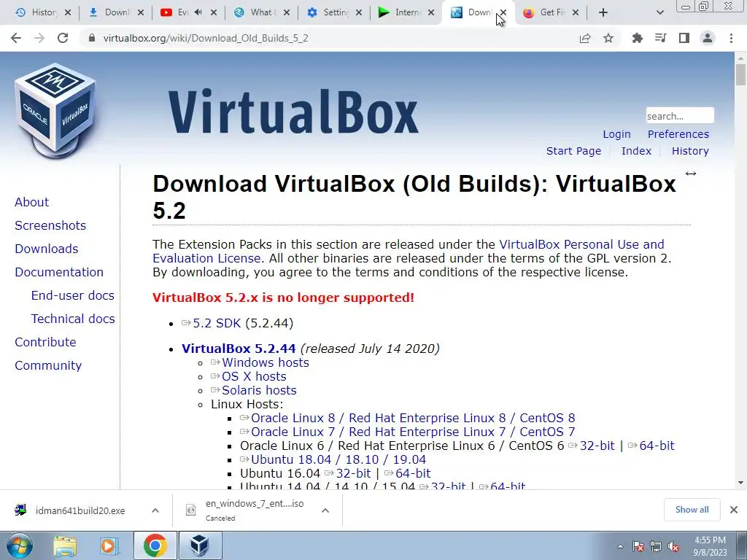Open the Documentation sidebar link
The height and width of the screenshot is (560, 747).
[x=59, y=272]
